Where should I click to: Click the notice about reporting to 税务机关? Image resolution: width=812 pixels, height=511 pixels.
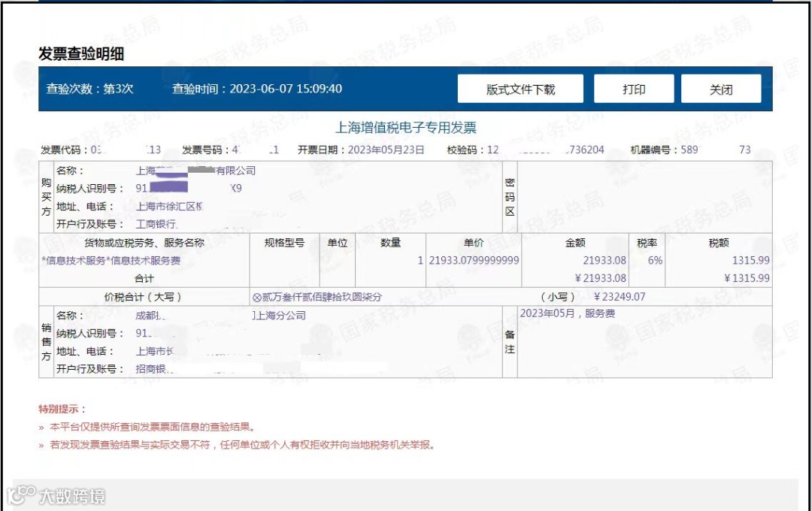pos(242,445)
